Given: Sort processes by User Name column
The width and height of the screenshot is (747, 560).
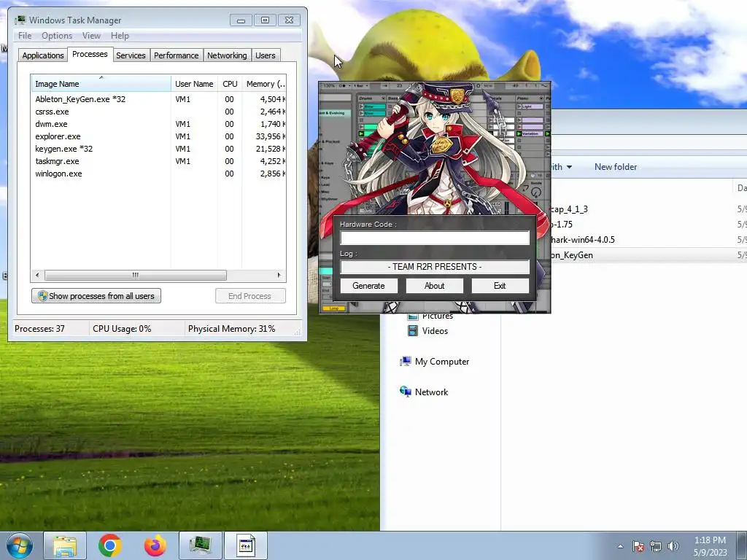Looking at the screenshot, I should point(194,84).
